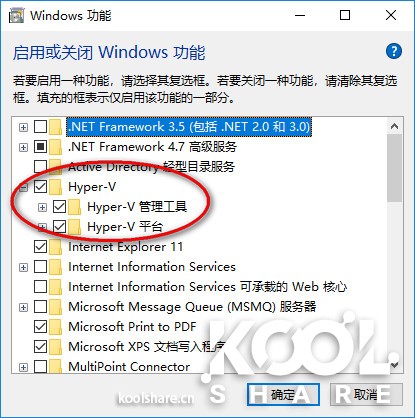This screenshot has height=418, width=415.
Task: Click the 取消 button
Action: [366, 395]
